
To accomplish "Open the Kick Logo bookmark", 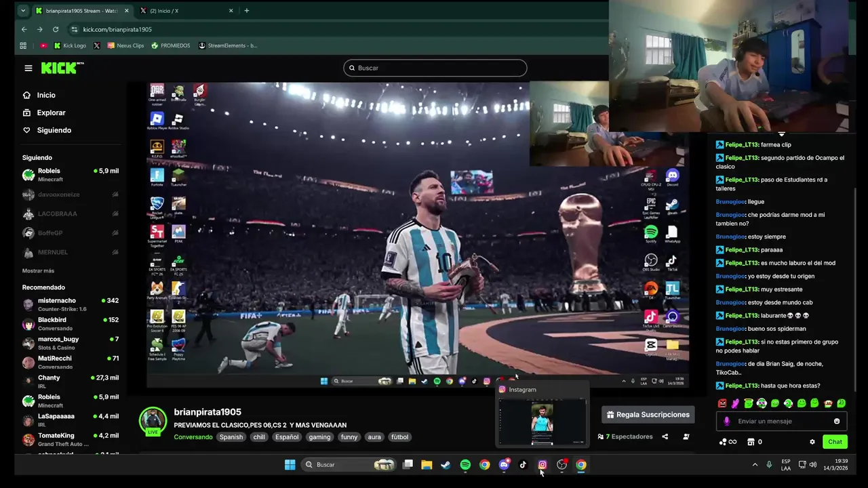I will pyautogui.click(x=70, y=45).
